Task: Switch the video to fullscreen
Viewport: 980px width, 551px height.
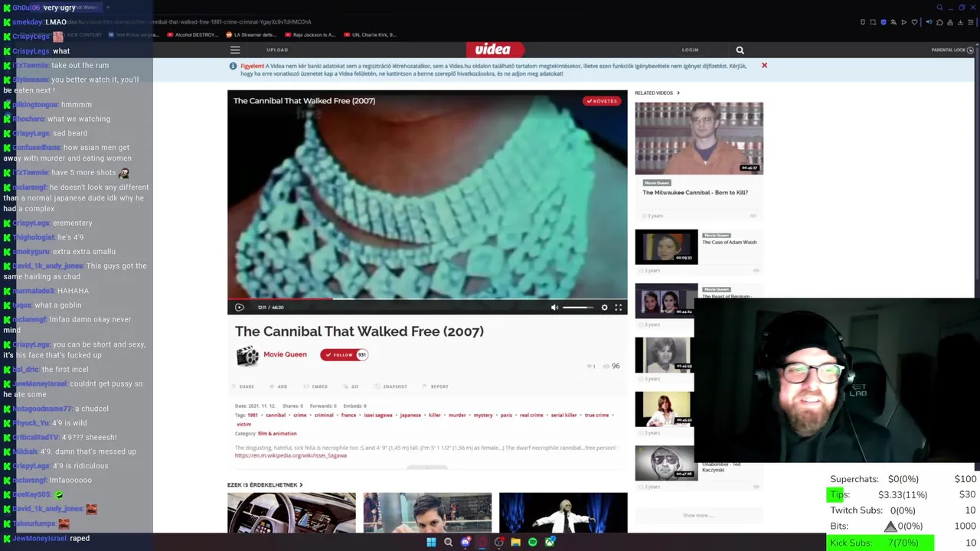Action: click(619, 307)
